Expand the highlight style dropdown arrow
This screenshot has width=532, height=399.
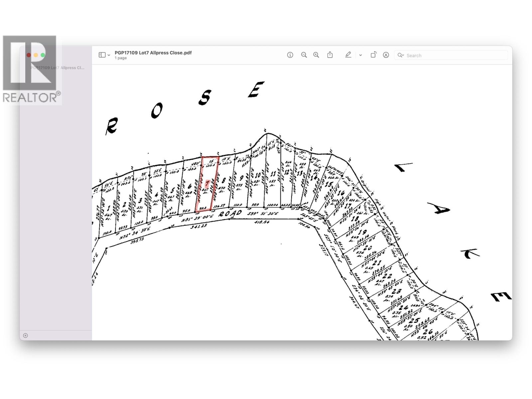(x=360, y=55)
